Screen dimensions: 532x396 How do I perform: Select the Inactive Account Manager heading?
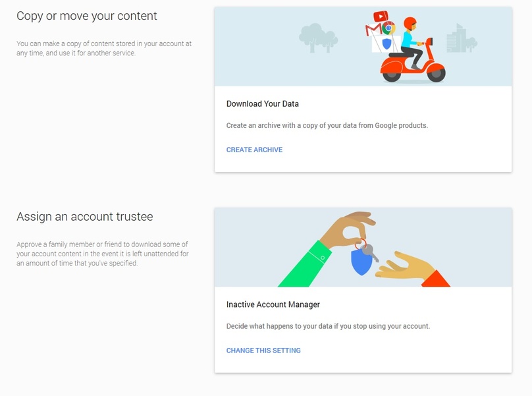tap(273, 304)
